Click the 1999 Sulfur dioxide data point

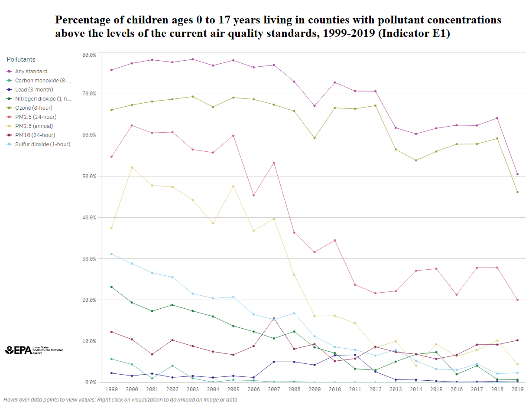point(111,254)
